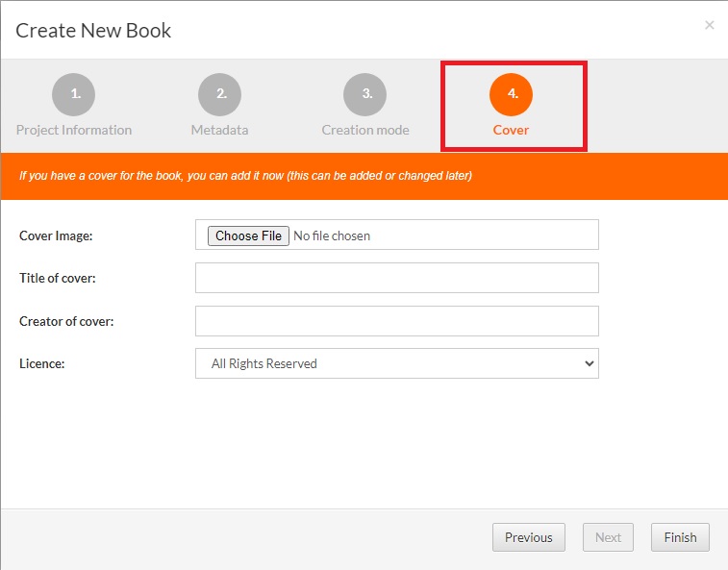The width and height of the screenshot is (728, 570).
Task: Switch to the Metadata step label
Action: click(x=219, y=130)
